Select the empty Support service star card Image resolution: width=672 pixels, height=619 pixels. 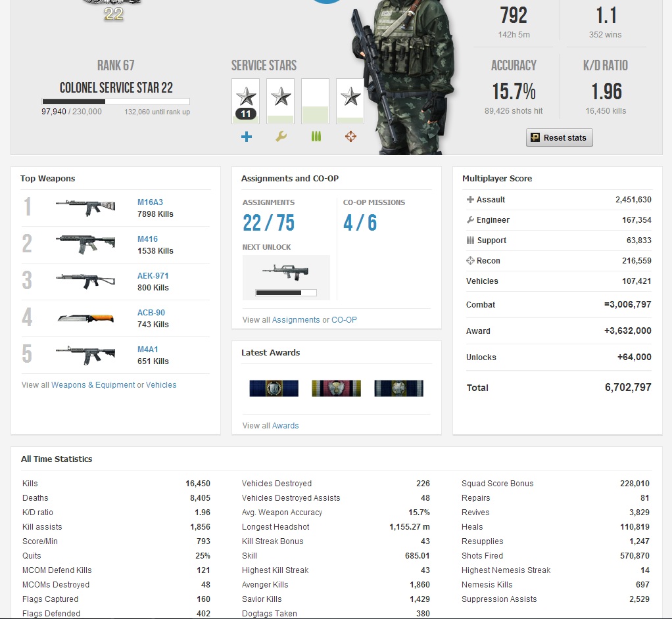click(316, 101)
